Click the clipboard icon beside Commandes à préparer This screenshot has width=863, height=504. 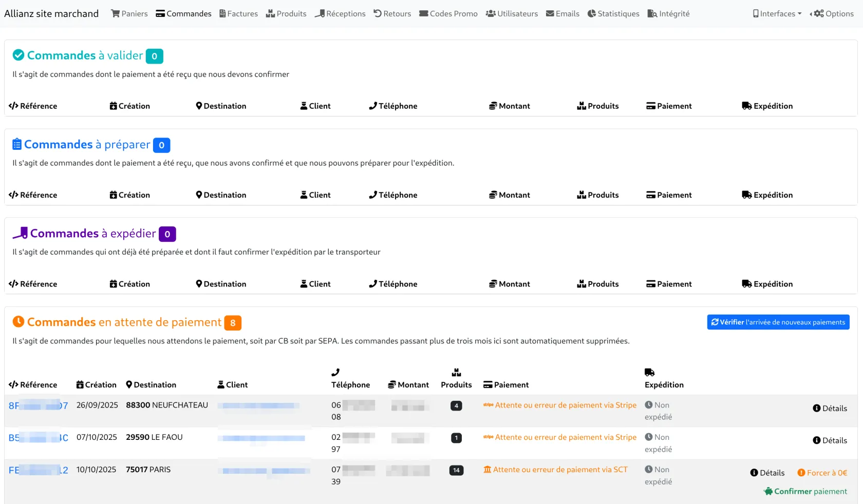tap(17, 144)
